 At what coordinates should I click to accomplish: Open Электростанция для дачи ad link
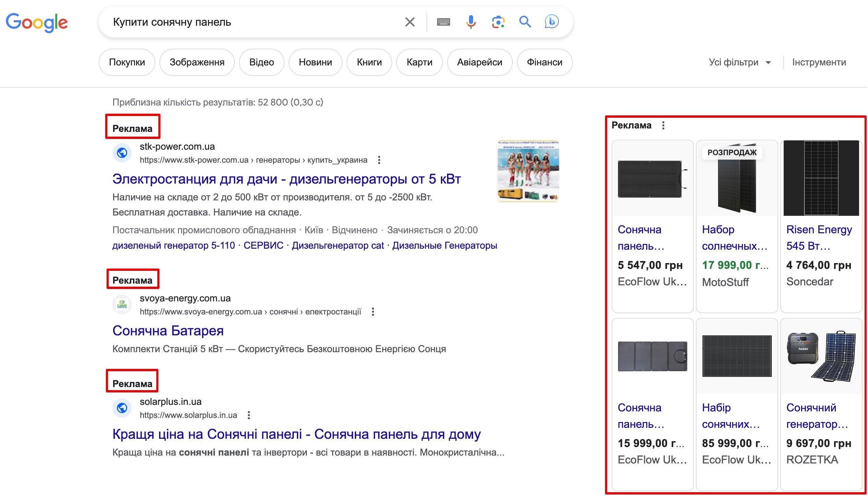(x=287, y=179)
